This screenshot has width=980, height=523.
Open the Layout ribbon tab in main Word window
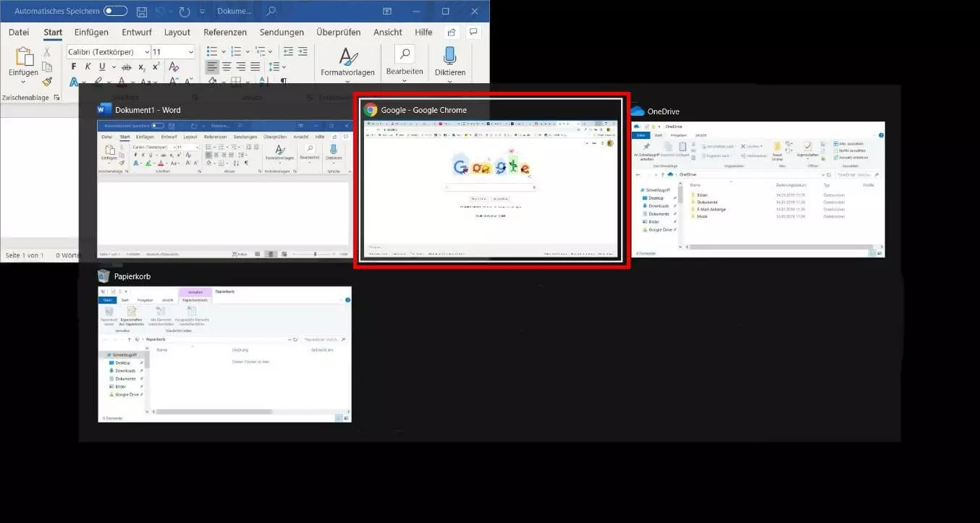(x=177, y=33)
